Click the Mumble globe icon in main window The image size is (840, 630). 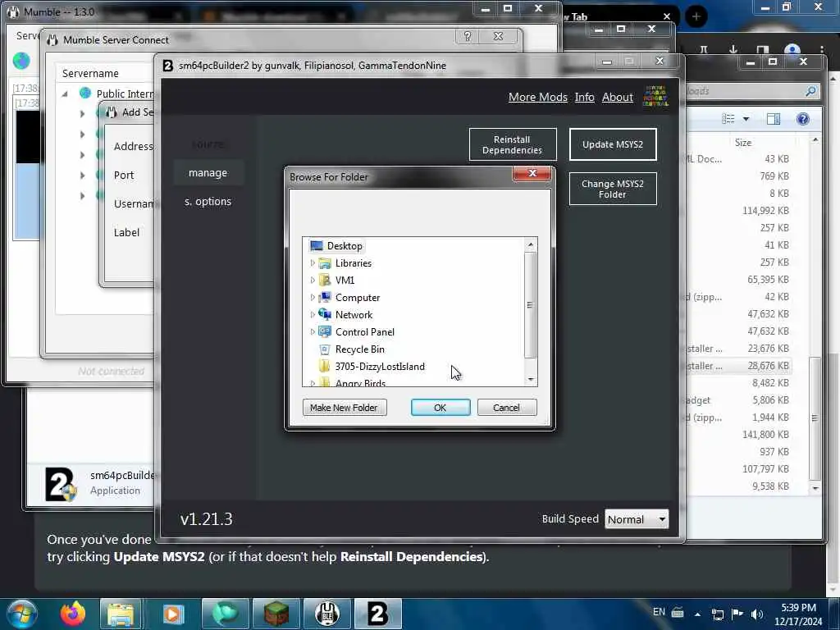tap(21, 61)
